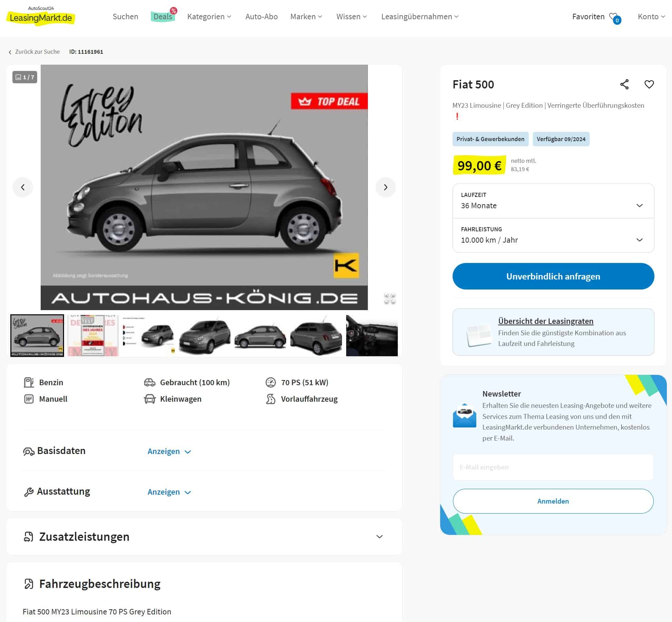Select the third thumbnail with bullet list
Screen dimensions: 672x622
[x=149, y=335]
